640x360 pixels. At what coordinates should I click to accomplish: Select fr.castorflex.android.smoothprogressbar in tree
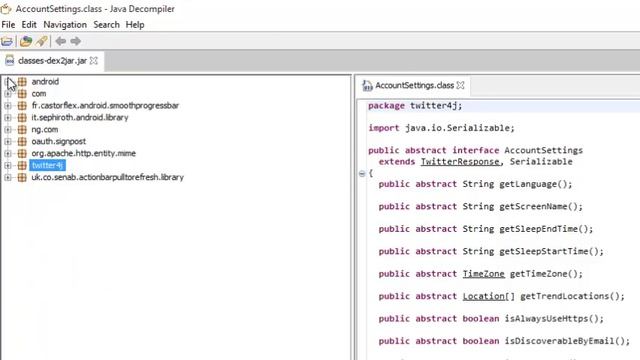[x=105, y=106]
